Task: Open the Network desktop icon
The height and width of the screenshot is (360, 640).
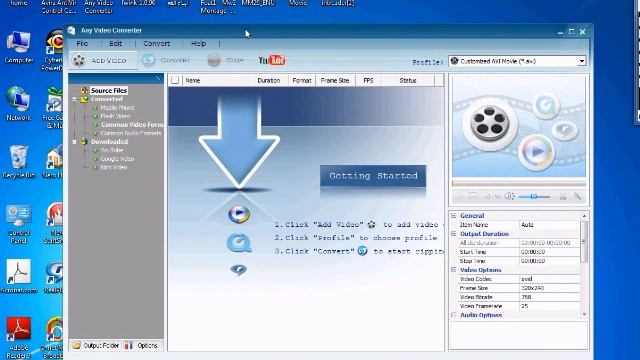Action: point(19,104)
